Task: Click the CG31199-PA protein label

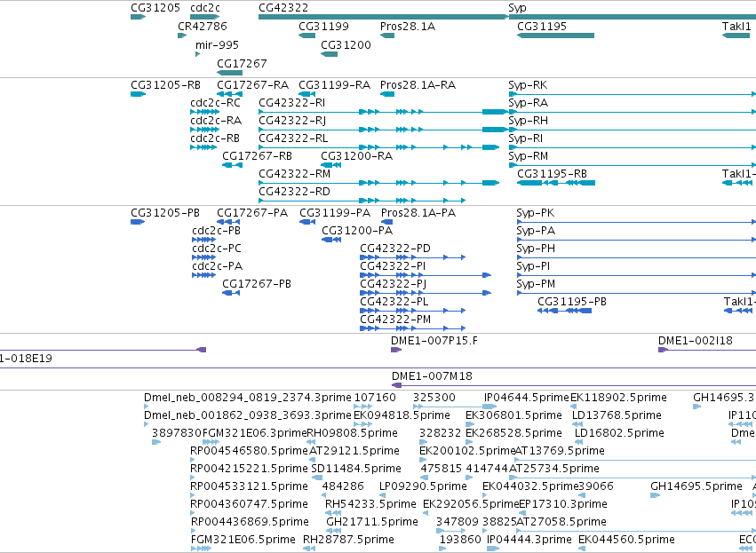Action: [335, 213]
